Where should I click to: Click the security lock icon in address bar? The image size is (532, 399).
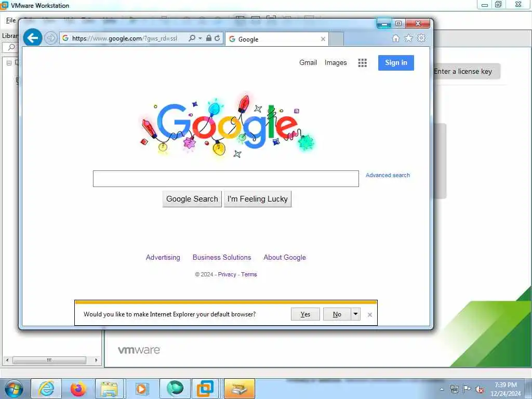pyautogui.click(x=209, y=38)
